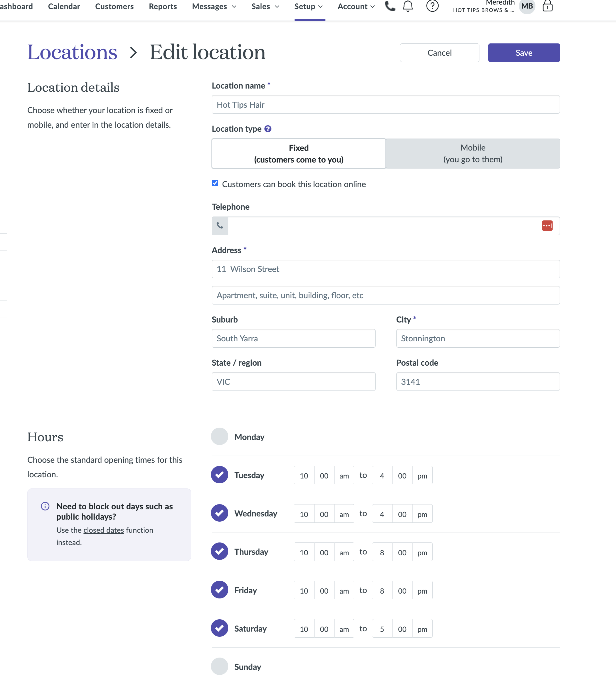Open Tuesday closing am/pm selector
Viewport: 616px width, 693px height.
tap(422, 476)
